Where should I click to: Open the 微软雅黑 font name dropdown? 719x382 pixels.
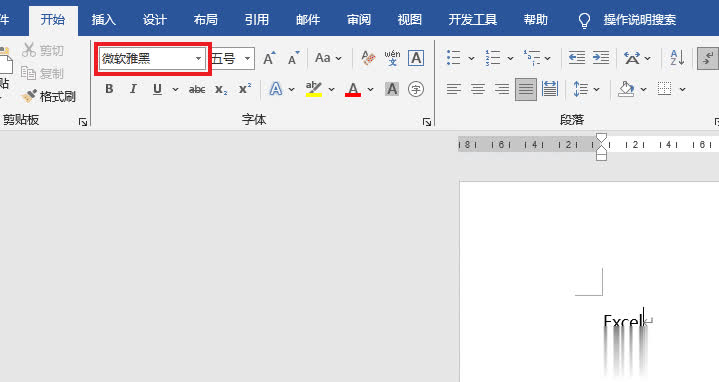pos(198,59)
